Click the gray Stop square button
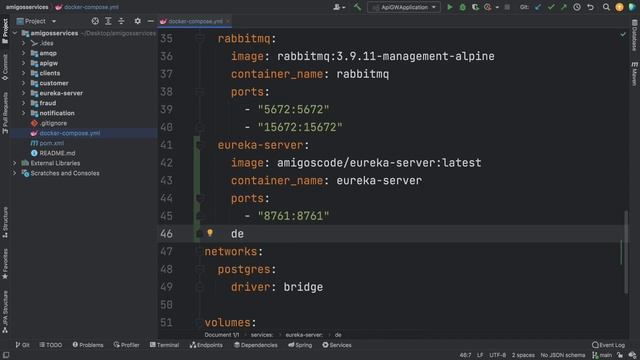The width and height of the screenshot is (640, 360). [507, 7]
